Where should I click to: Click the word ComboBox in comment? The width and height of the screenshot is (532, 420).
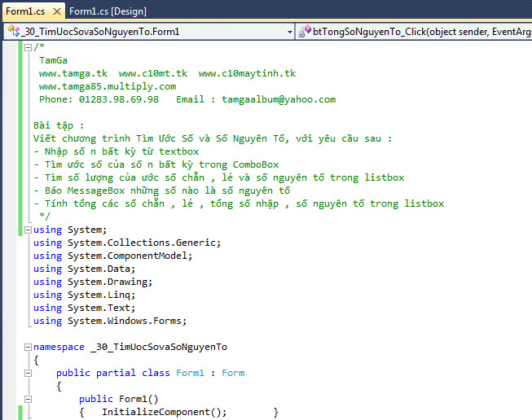[256, 164]
